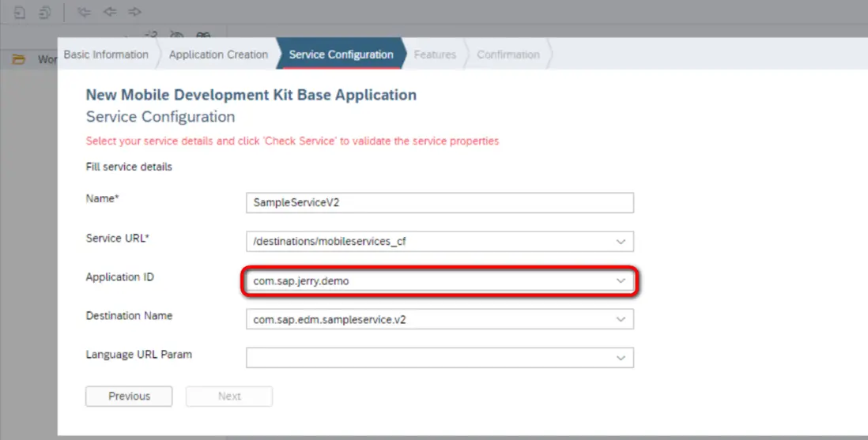Click the Save All toolbar icon

[x=45, y=12]
